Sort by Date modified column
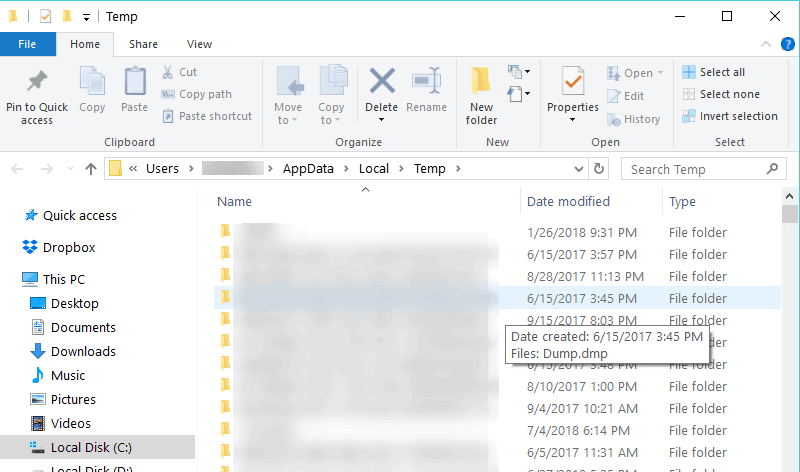Screen dimensions: 800x472 click(x=568, y=202)
